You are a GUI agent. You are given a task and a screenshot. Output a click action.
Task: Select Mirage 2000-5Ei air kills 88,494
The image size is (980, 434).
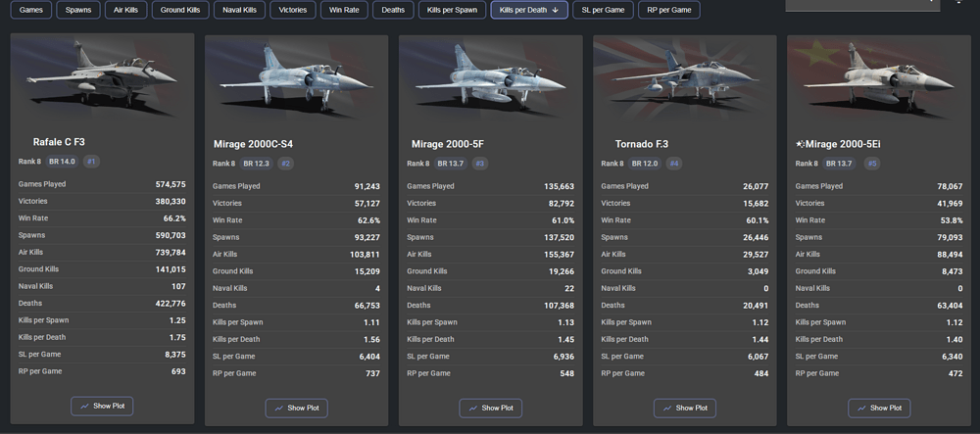tap(950, 255)
